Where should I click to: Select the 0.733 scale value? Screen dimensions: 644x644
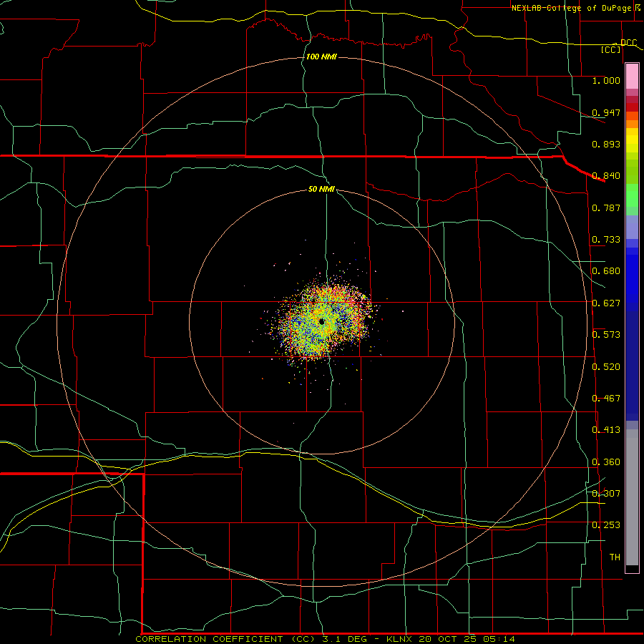tap(606, 240)
